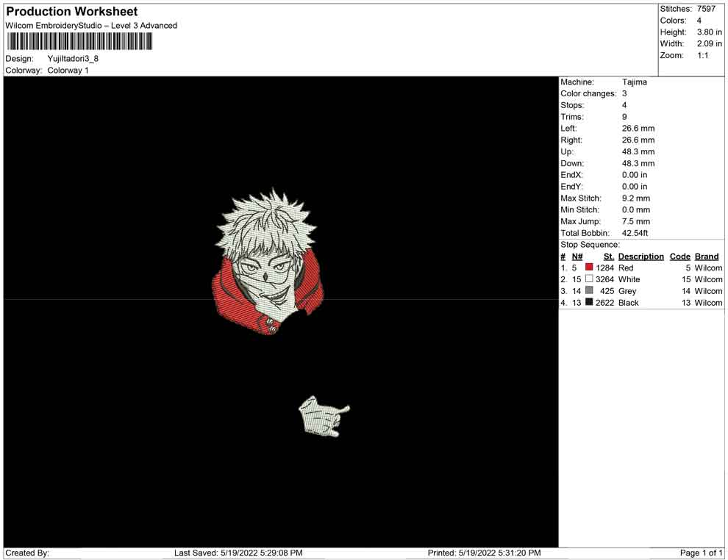728x560 pixels.
Task: Click the 'St.' column header
Action: [609, 256]
